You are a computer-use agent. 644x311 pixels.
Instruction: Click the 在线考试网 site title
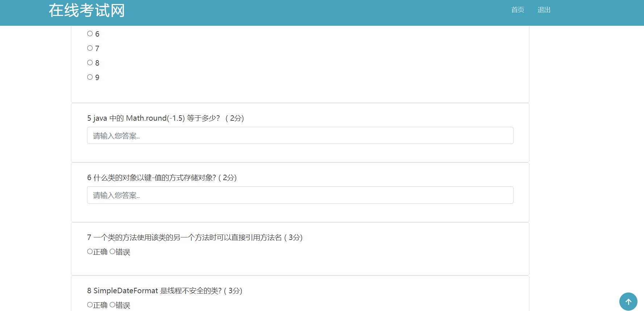(x=87, y=11)
